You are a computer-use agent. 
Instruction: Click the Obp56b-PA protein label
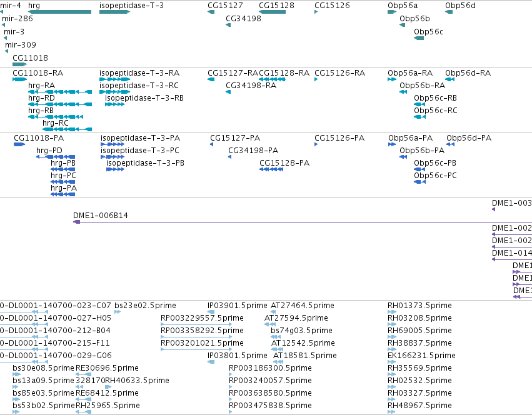point(422,151)
